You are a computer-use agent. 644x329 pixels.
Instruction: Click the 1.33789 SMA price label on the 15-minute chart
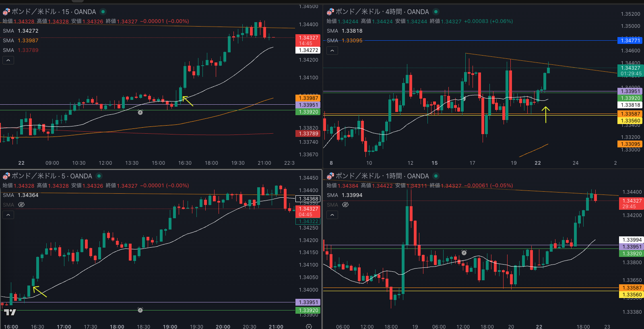pyautogui.click(x=308, y=133)
